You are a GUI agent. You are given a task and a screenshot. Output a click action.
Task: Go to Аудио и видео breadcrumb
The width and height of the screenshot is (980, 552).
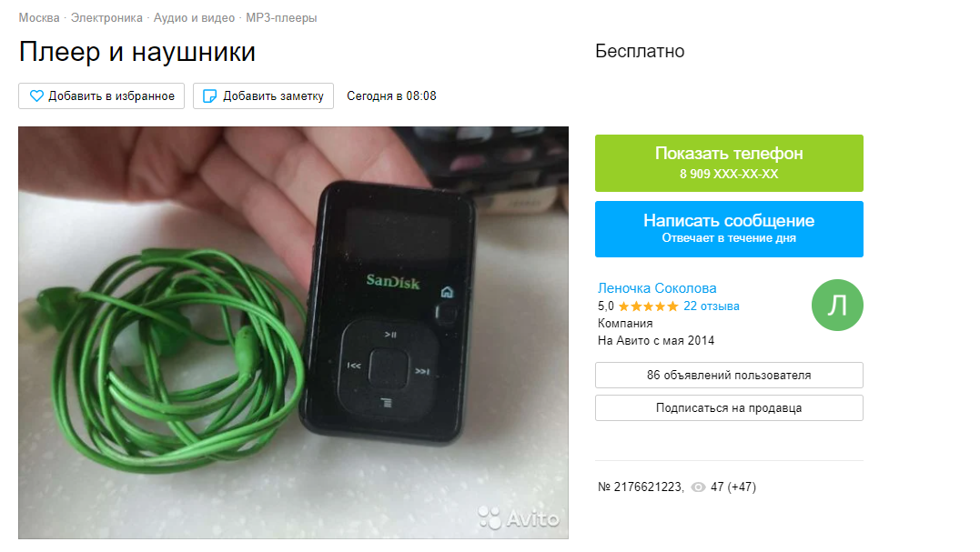coord(194,18)
